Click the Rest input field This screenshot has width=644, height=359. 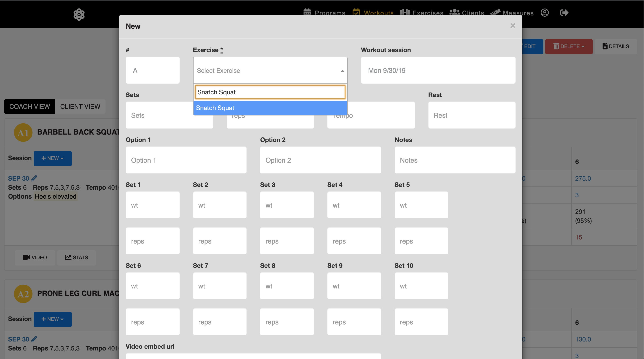[472, 115]
